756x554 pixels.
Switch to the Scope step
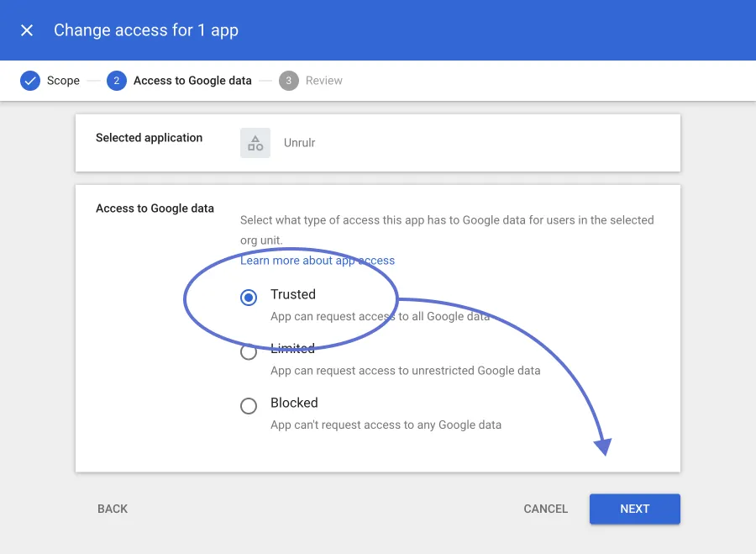[65, 81]
